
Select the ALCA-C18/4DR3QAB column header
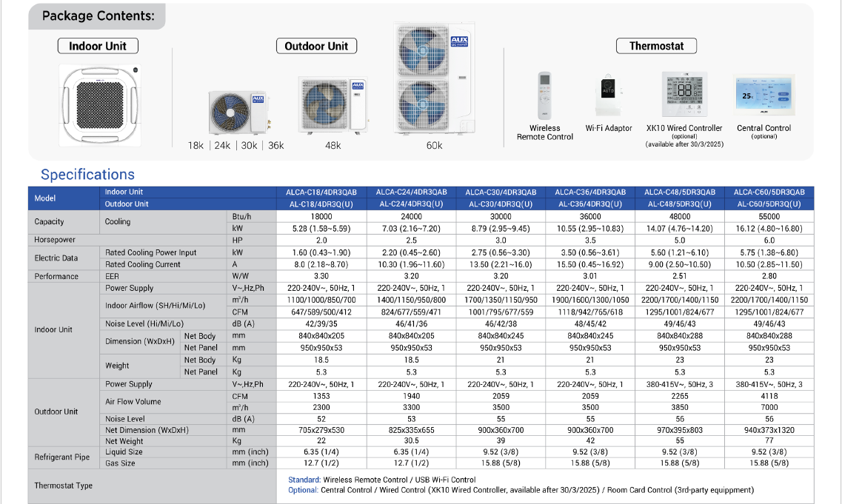321,192
